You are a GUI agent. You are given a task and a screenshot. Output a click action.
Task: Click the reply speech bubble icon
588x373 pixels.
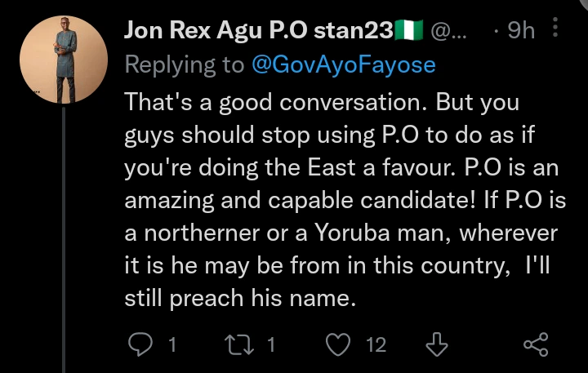(x=142, y=344)
